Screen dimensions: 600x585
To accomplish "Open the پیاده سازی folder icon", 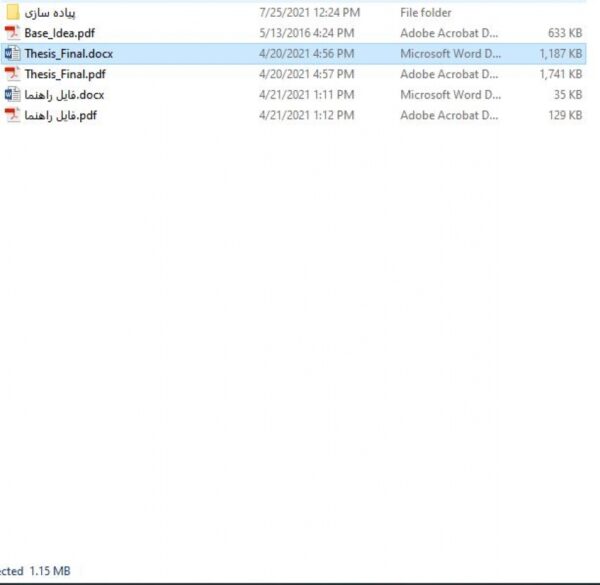I will point(13,12).
